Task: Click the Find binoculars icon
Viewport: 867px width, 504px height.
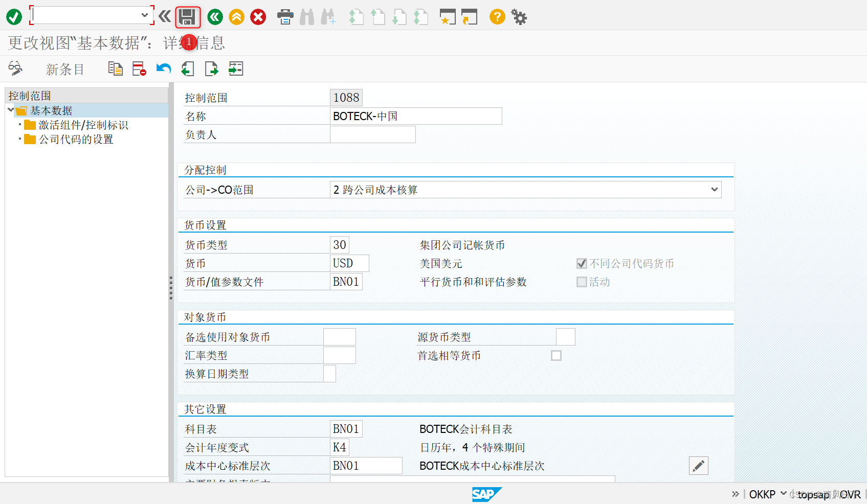Action: pos(307,17)
